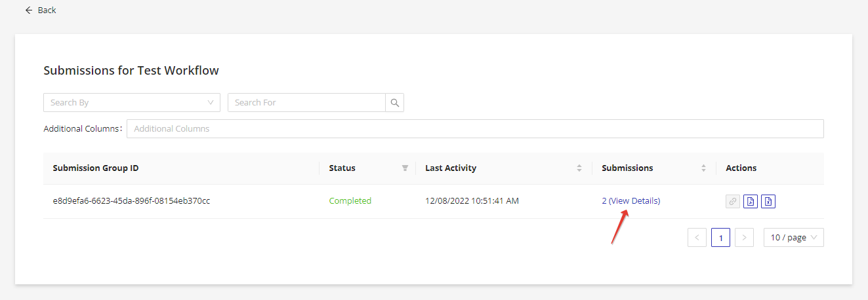Sort by Last Activity column
868x300 pixels.
point(579,168)
